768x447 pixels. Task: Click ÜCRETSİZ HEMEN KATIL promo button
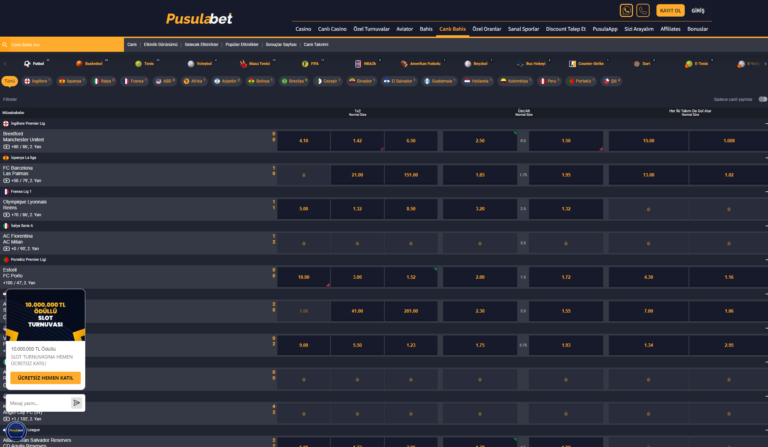click(42, 378)
